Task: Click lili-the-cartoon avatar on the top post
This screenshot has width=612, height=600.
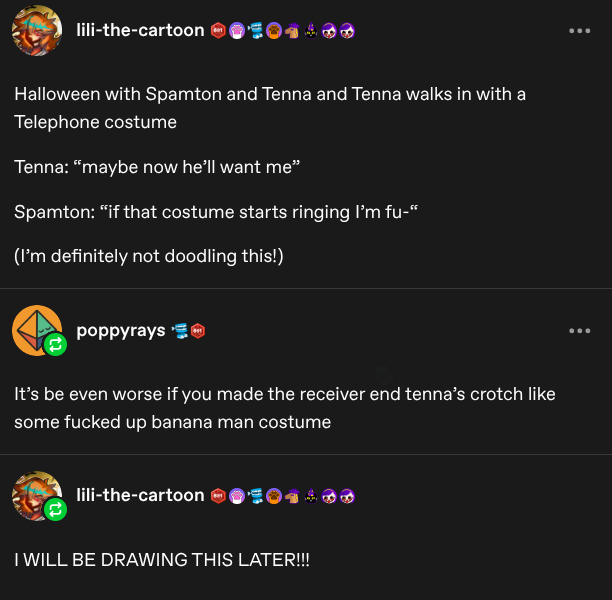Action: point(37,31)
